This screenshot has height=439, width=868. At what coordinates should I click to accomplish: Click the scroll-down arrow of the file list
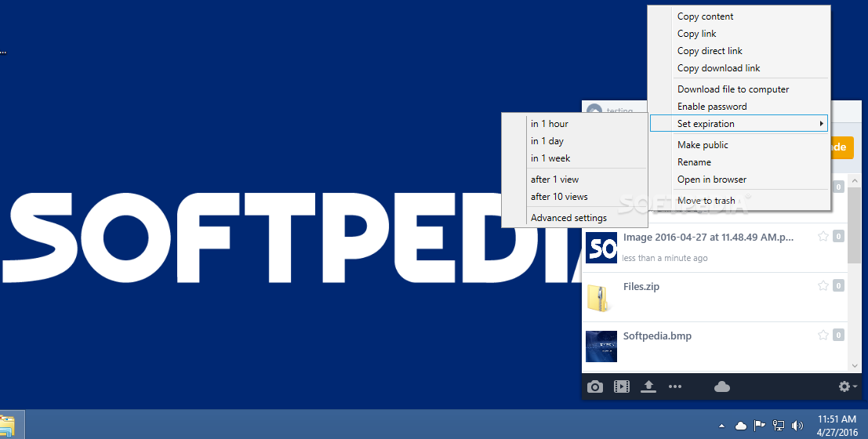pyautogui.click(x=855, y=365)
